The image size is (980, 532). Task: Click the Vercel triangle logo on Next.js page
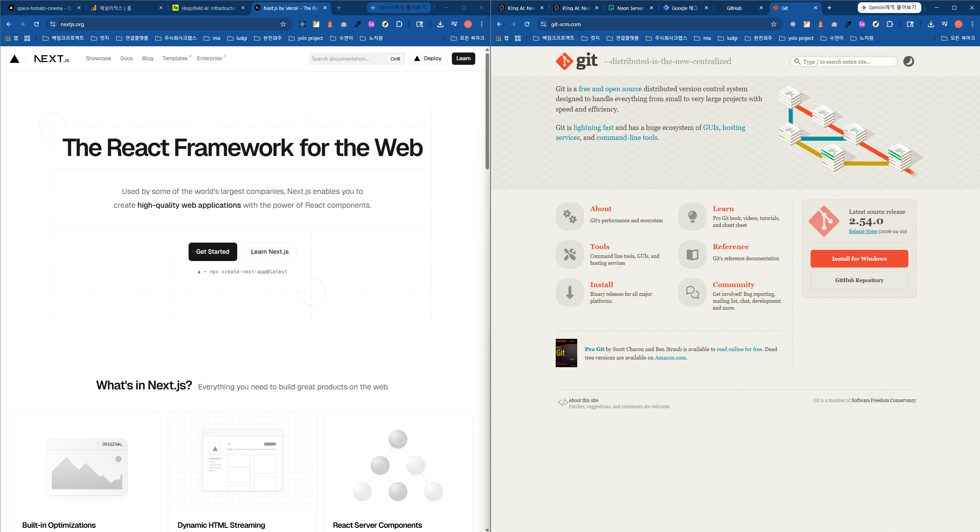tap(15, 59)
